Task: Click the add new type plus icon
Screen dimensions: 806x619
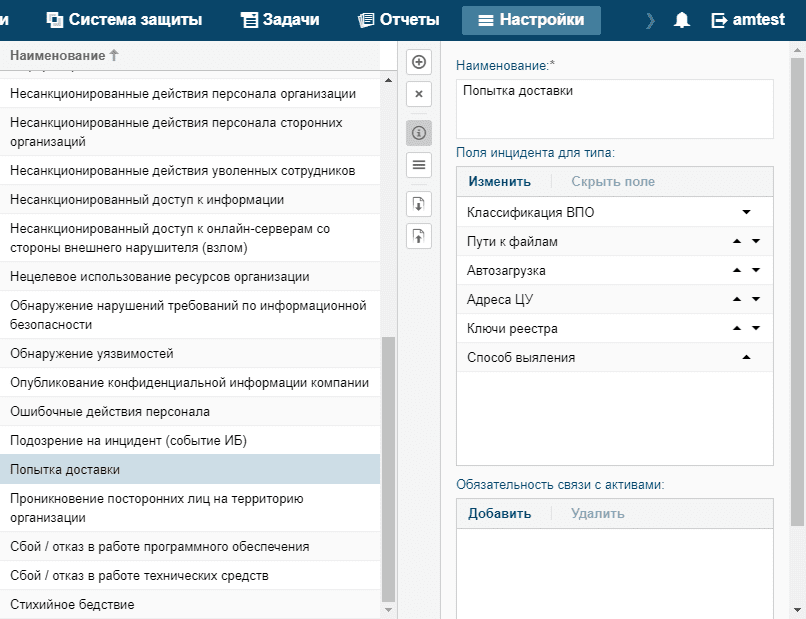Action: coord(419,62)
